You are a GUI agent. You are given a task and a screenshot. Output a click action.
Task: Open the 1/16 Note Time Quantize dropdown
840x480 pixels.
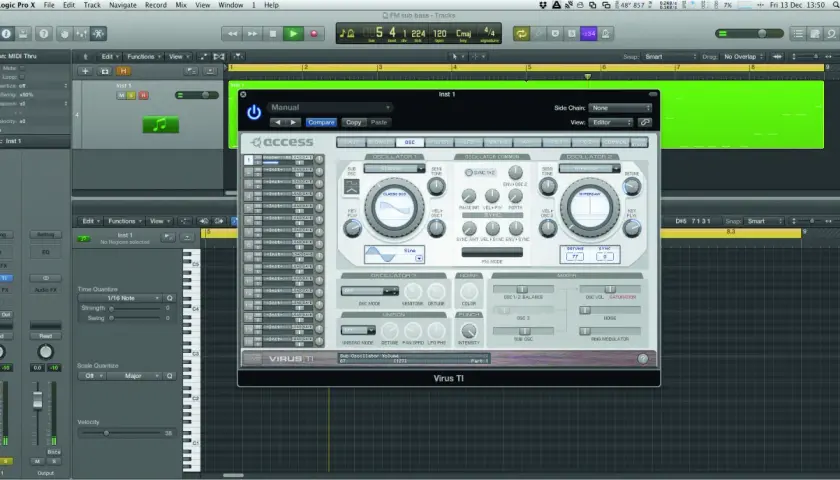[120, 298]
